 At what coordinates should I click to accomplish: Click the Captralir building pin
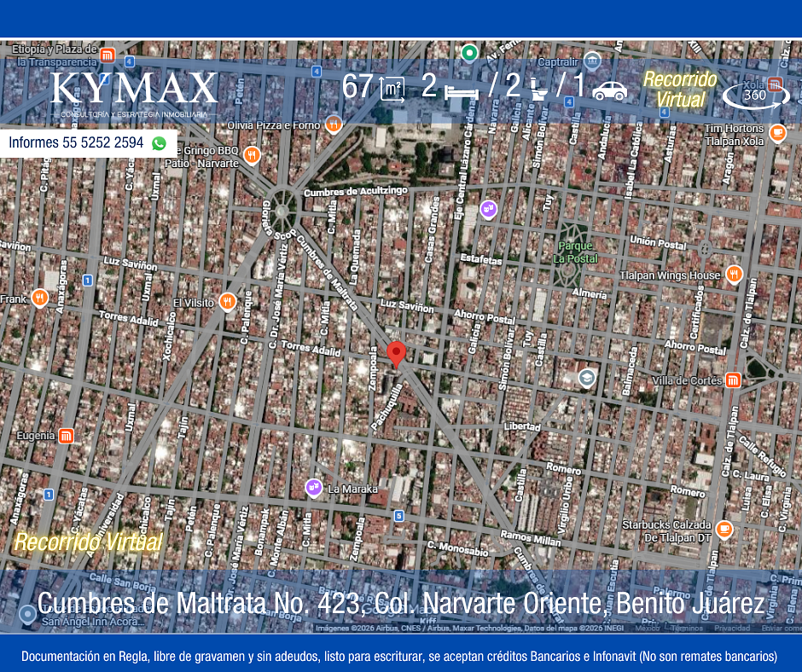(x=592, y=61)
